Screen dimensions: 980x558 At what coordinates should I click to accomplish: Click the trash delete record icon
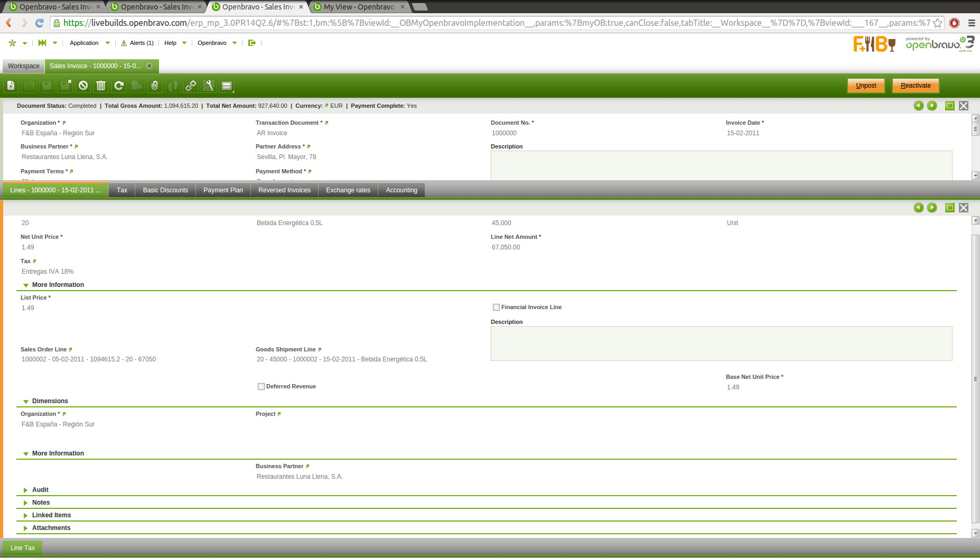pos(101,86)
